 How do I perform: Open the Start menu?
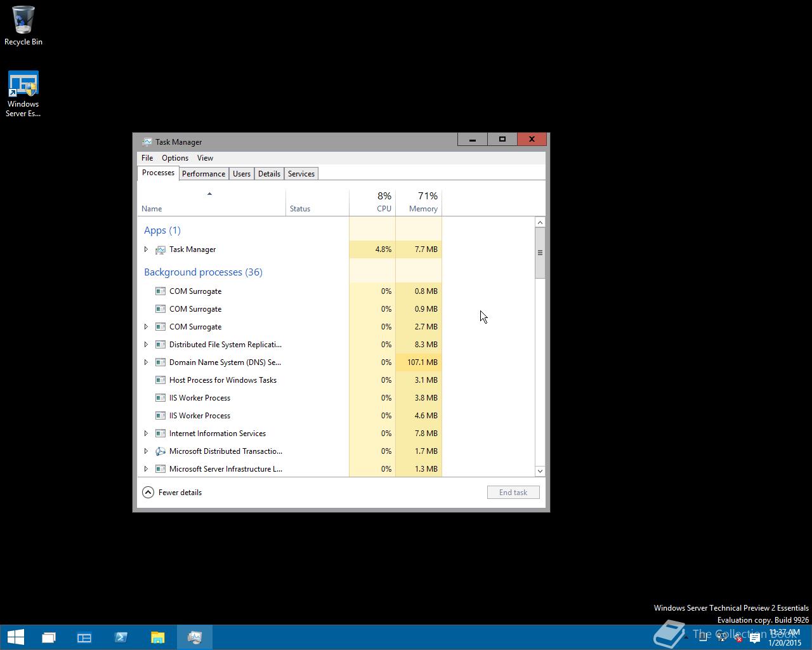pyautogui.click(x=15, y=637)
